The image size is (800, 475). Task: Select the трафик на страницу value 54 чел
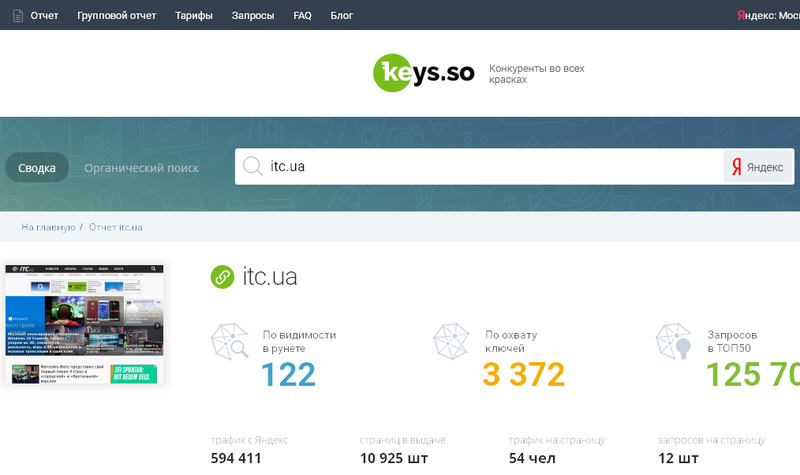click(532, 458)
